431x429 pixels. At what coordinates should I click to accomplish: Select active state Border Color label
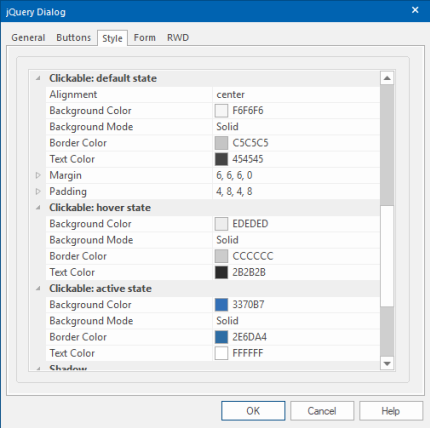click(x=78, y=337)
